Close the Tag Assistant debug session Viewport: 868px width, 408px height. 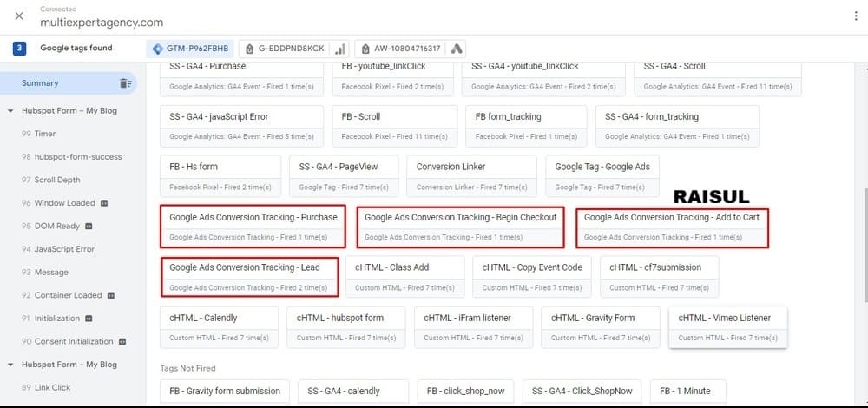(x=19, y=16)
